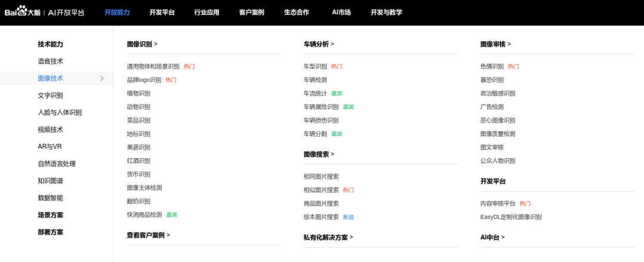Open the 生态合作 top menu
Image resolution: width=644 pixels, height=262 pixels.
point(296,13)
